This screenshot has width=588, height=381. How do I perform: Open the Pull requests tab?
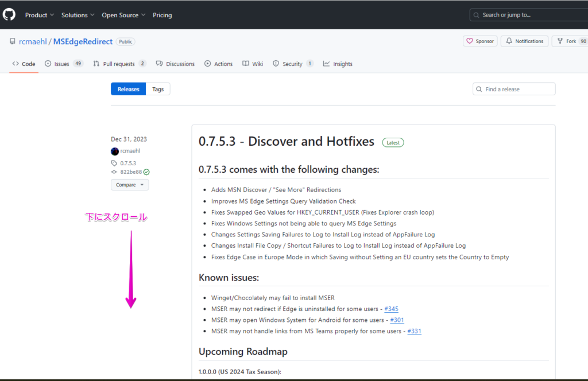[119, 64]
